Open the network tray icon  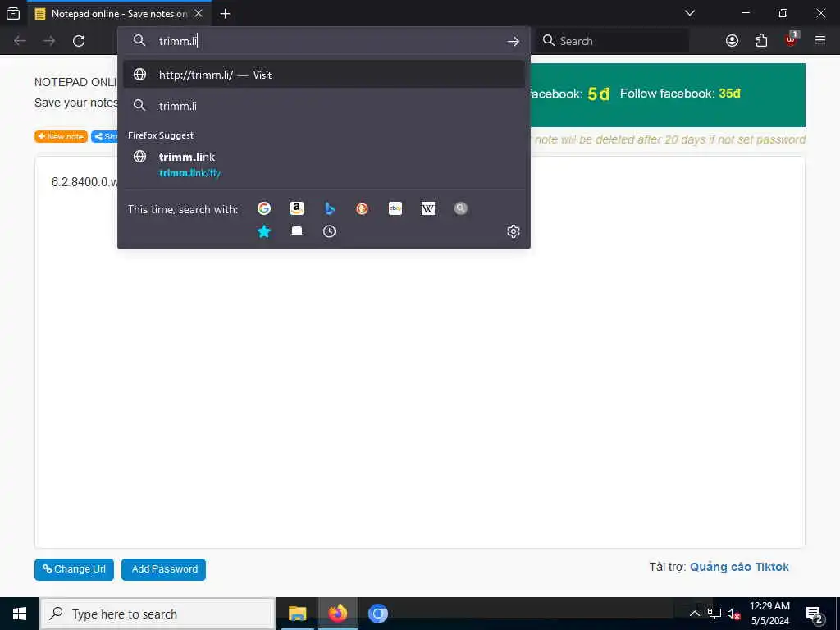(x=714, y=614)
